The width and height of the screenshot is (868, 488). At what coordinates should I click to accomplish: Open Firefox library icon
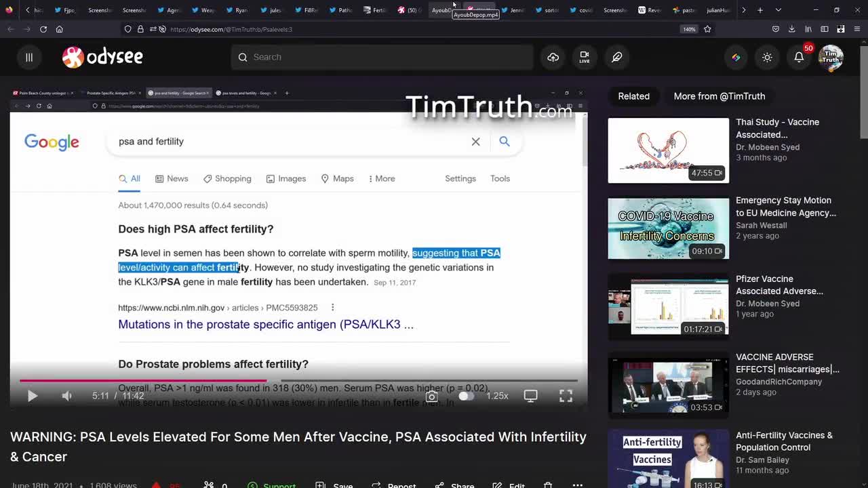click(808, 29)
